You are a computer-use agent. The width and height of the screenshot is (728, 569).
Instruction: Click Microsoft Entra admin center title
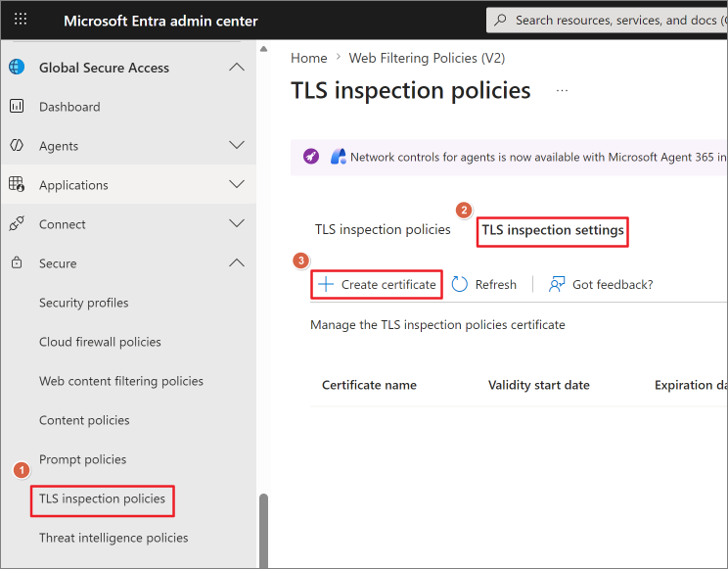click(160, 21)
